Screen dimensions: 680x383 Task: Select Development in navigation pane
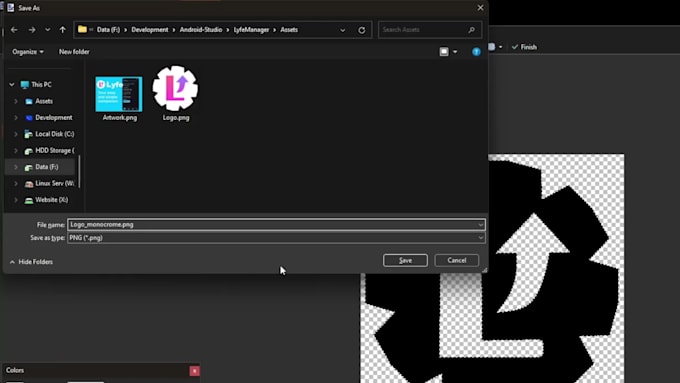click(x=54, y=118)
